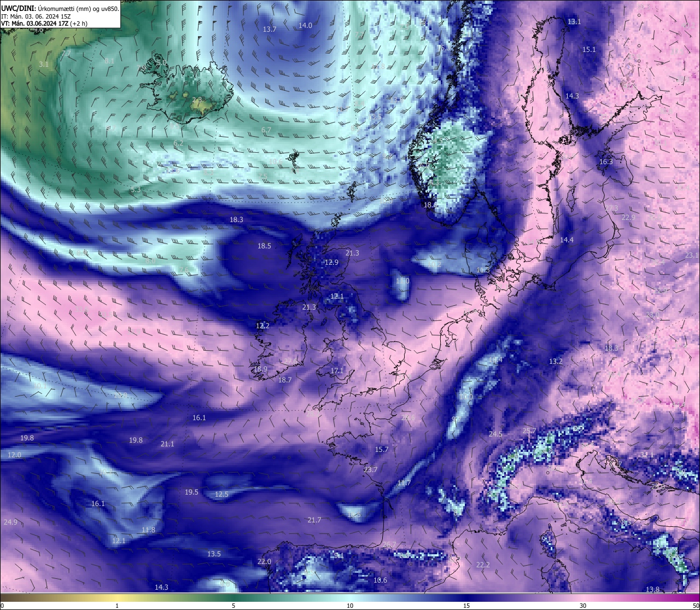Click the map value 6.7
Viewport: 700px width, 610px height.
266,130
